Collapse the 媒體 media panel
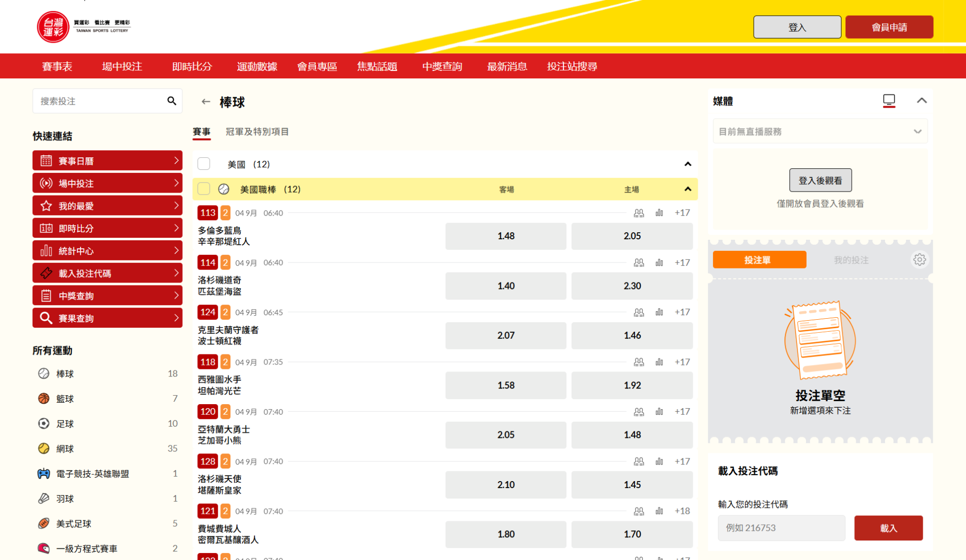The height and width of the screenshot is (560, 966). pyautogui.click(x=922, y=101)
